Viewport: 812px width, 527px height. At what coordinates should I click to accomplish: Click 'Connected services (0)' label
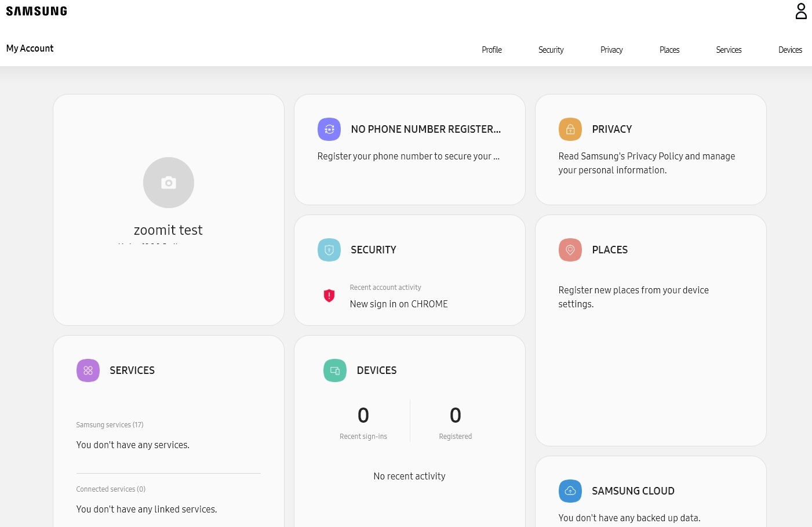pyautogui.click(x=111, y=489)
